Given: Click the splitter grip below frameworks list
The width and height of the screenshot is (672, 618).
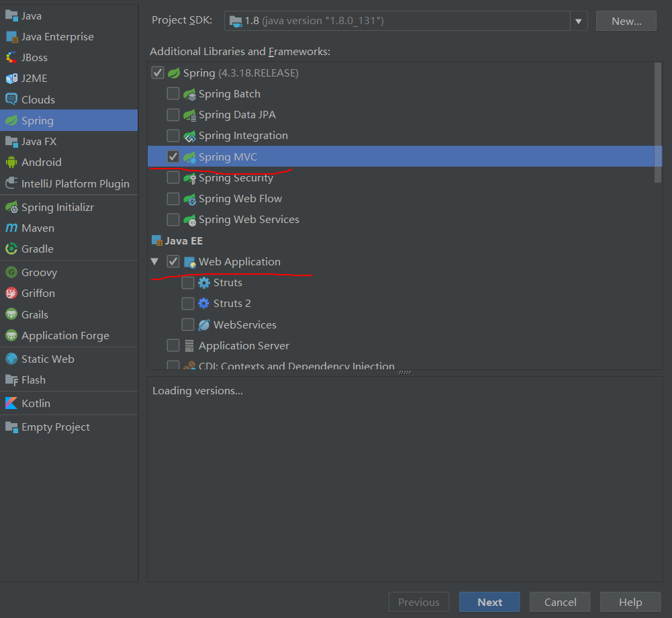Looking at the screenshot, I should point(405,372).
